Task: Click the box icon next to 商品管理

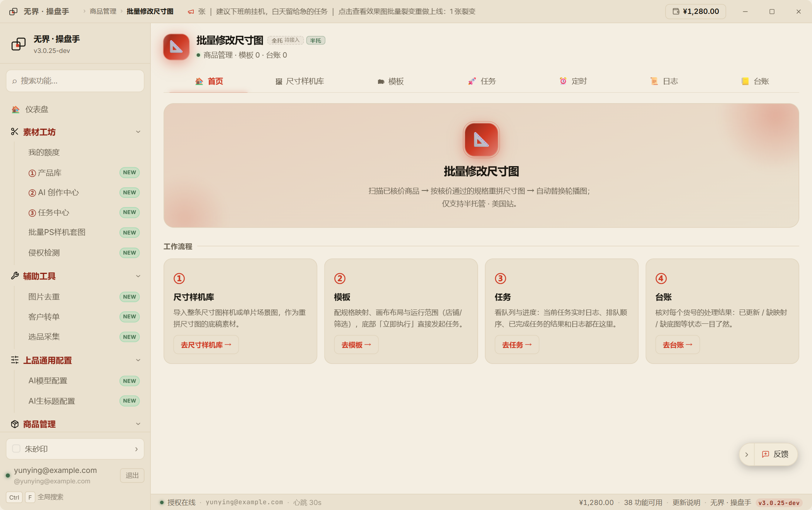Action: tap(15, 424)
